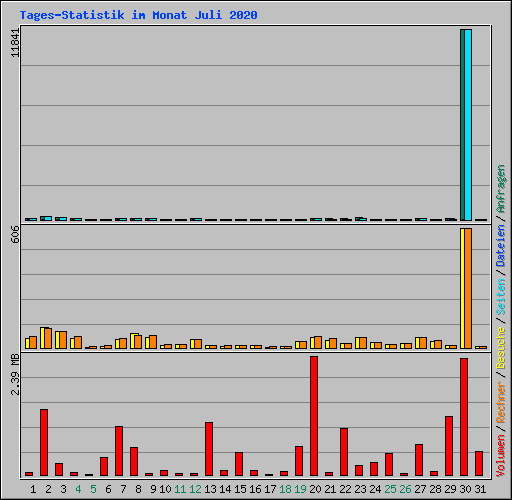Click the tall cyan bar for day 30
The image size is (512, 500).
click(x=468, y=125)
